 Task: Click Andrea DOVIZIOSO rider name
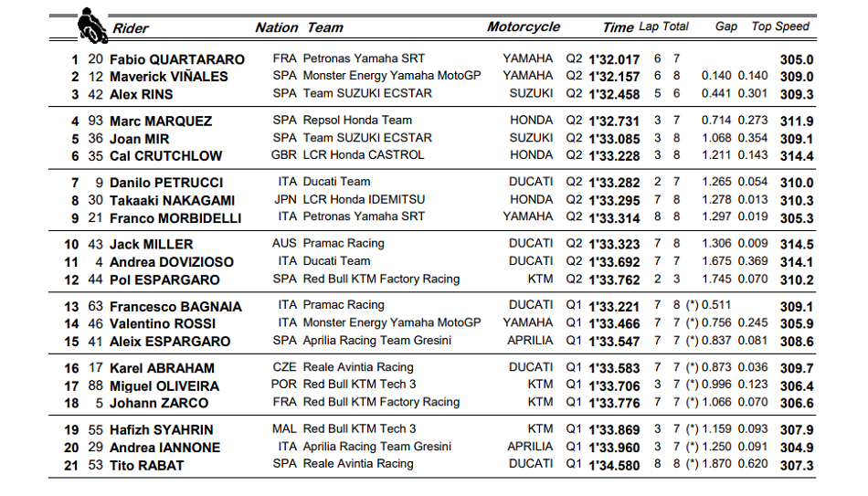(171, 262)
